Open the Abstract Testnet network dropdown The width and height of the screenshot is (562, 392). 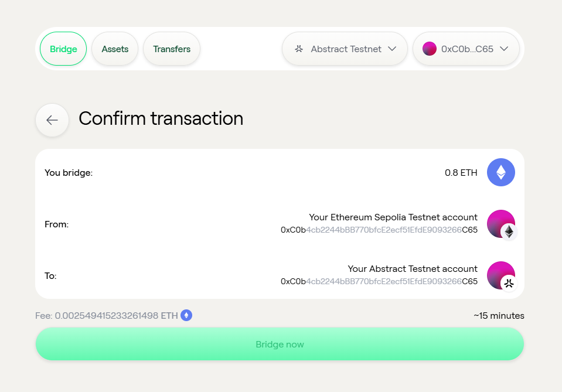click(345, 49)
